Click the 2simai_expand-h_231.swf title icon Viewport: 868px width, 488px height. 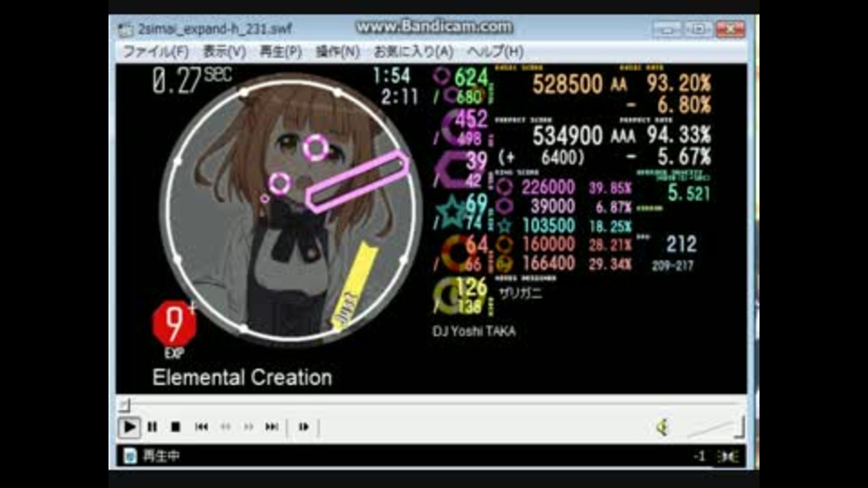point(126,29)
